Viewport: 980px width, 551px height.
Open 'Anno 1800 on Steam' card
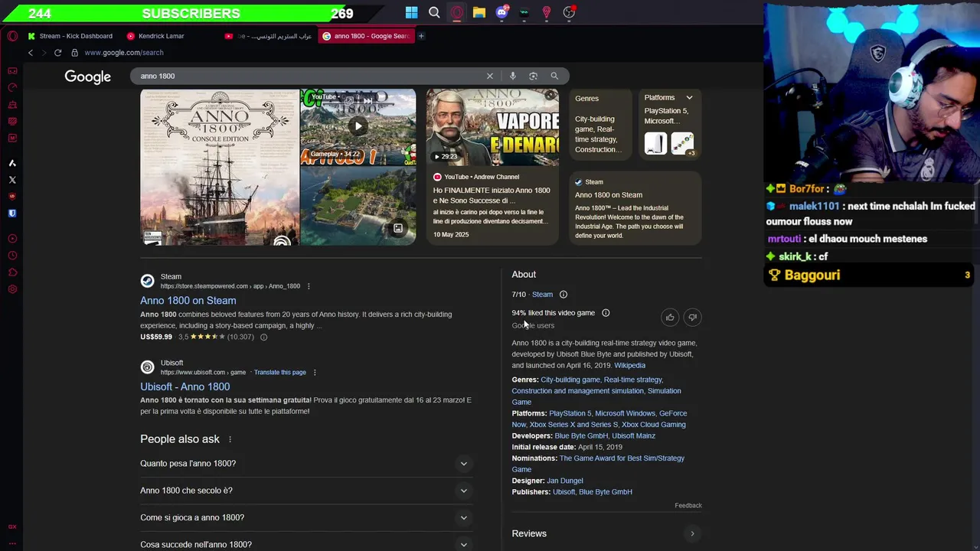point(635,208)
